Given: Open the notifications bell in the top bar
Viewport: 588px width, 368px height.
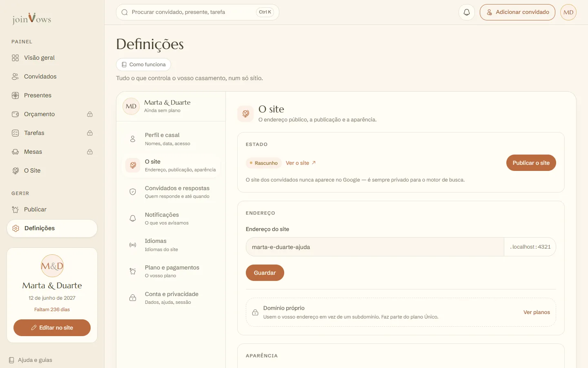Looking at the screenshot, I should click(467, 12).
